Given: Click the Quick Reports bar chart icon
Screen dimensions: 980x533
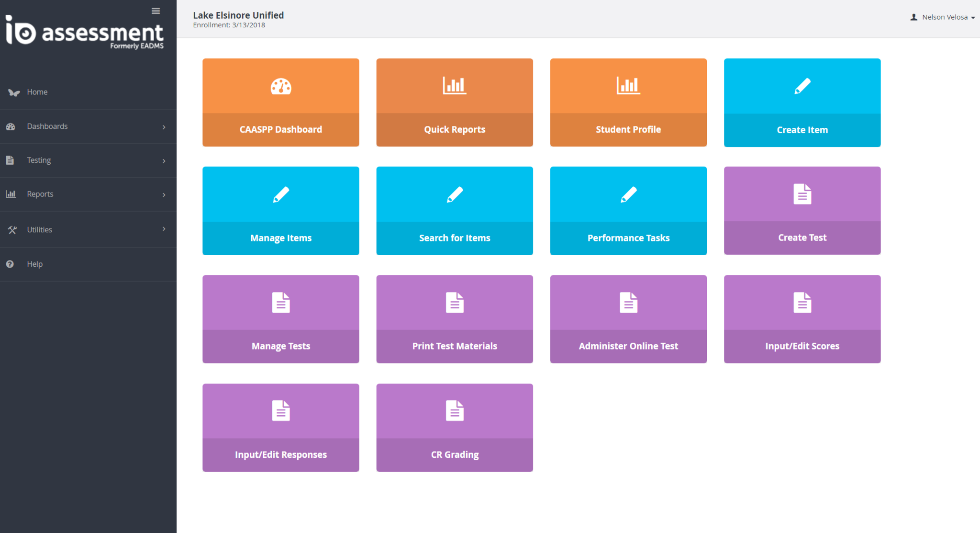Looking at the screenshot, I should [x=454, y=86].
